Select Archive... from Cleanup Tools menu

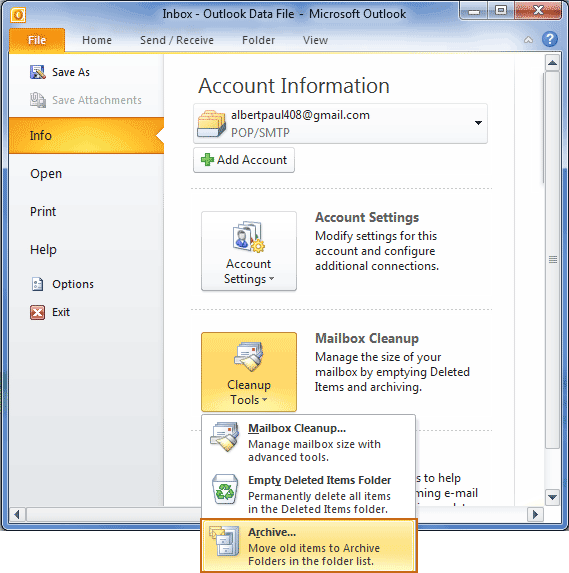(309, 546)
